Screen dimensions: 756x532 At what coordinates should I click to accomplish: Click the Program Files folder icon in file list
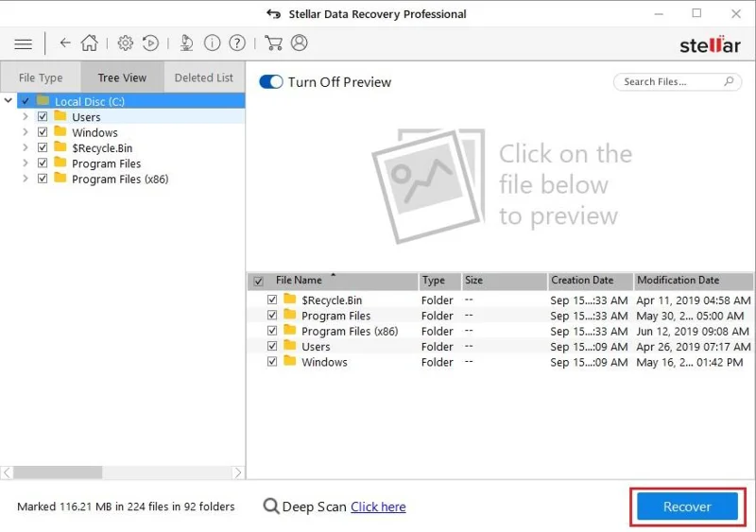click(x=290, y=315)
